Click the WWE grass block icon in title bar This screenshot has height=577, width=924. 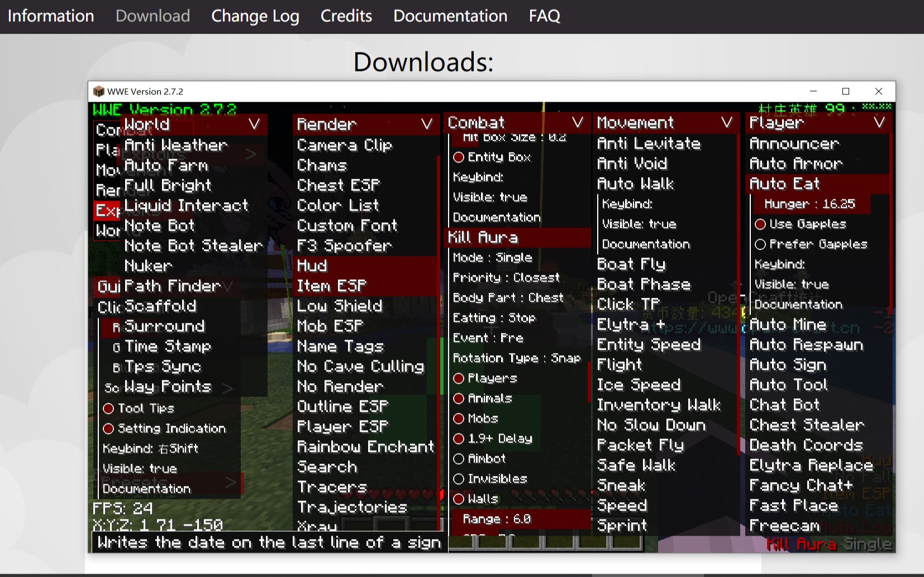[x=98, y=91]
